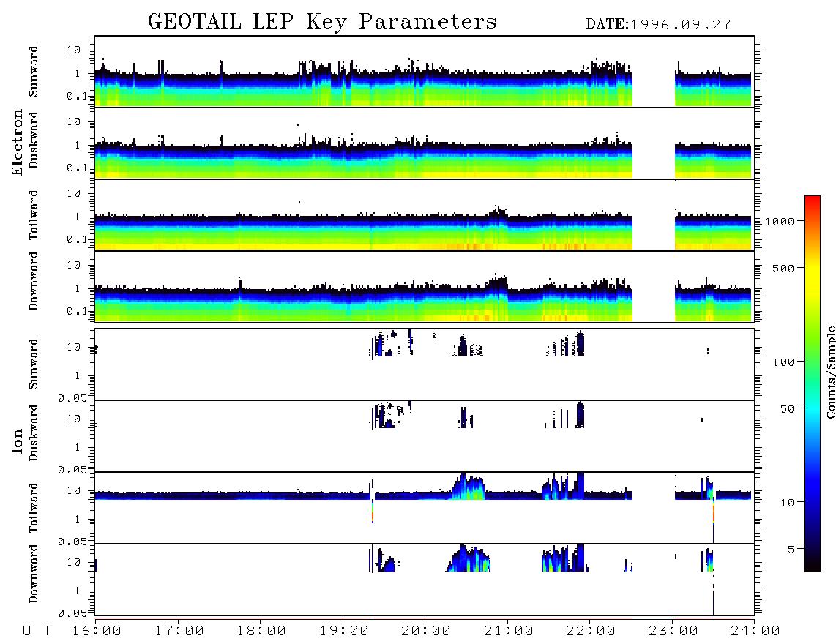Click the DATE:1996.09.27 label
Screen dimensions: 836x644
(658, 25)
